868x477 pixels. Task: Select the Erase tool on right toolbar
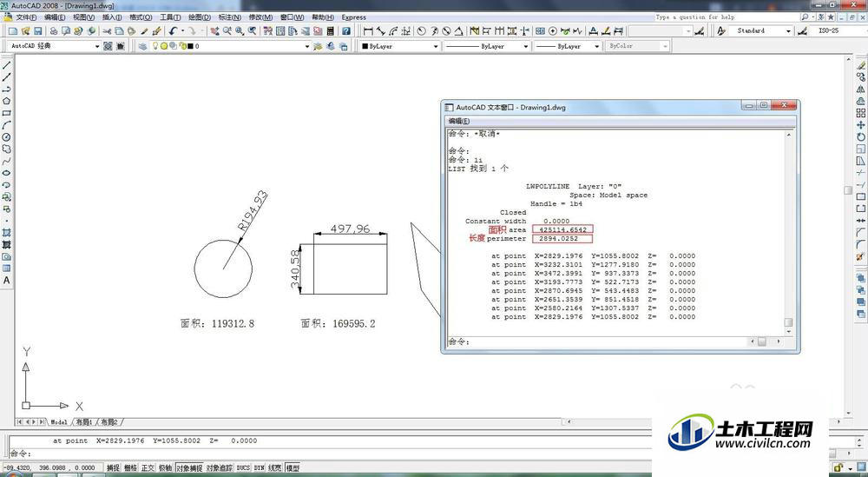[860, 65]
